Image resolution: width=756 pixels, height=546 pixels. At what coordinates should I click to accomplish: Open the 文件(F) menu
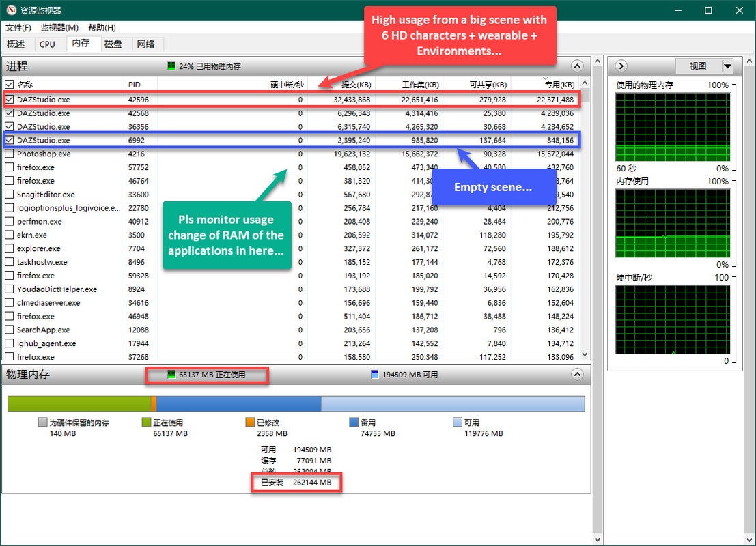coord(18,27)
